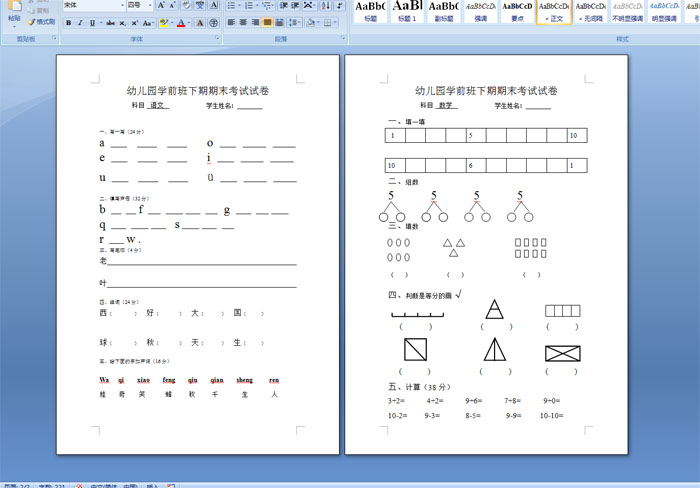This screenshot has width=700, height=488.
Task: Click the Center alignment icon
Action: click(243, 23)
